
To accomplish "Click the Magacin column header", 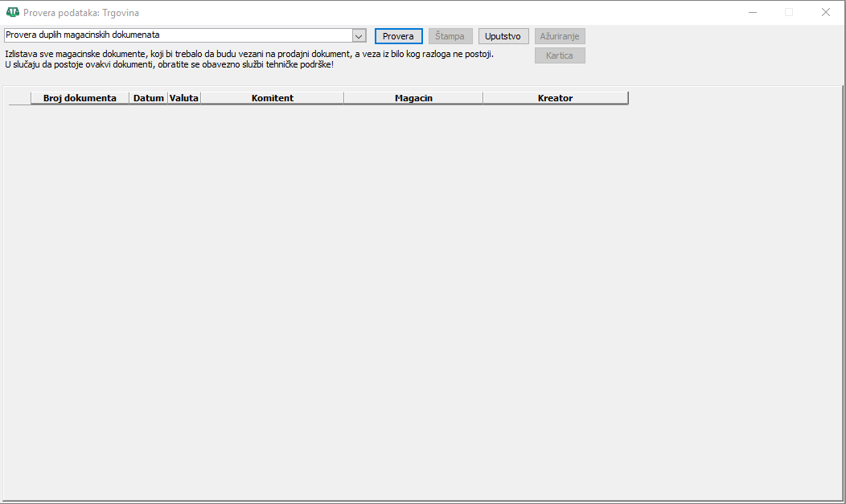I will pyautogui.click(x=413, y=98).
